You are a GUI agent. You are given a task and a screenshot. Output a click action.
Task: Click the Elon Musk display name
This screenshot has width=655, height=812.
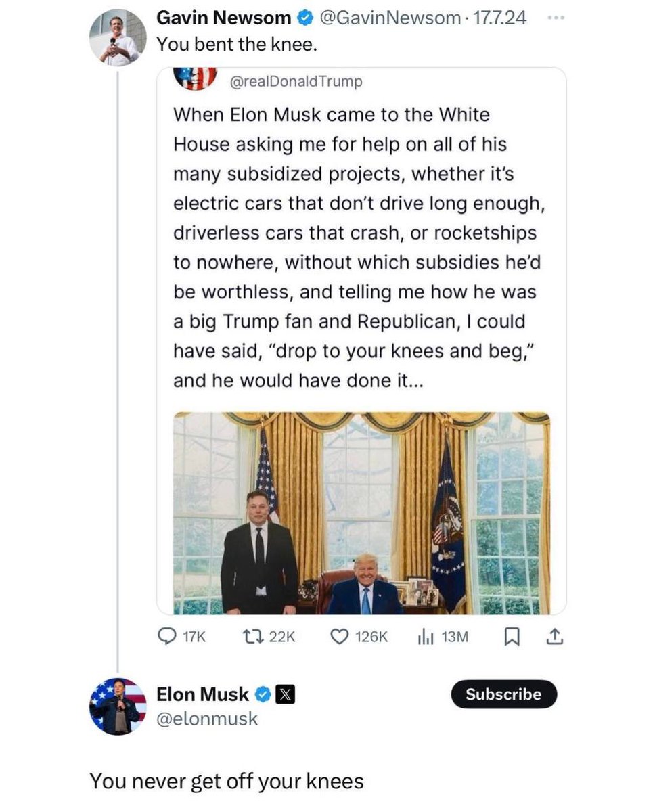click(202, 694)
